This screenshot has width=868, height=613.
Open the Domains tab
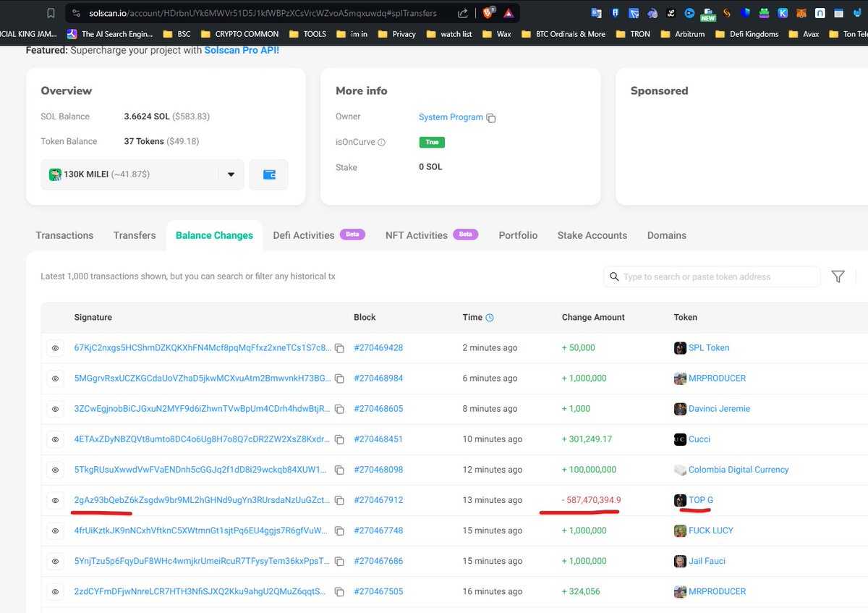pyautogui.click(x=667, y=235)
